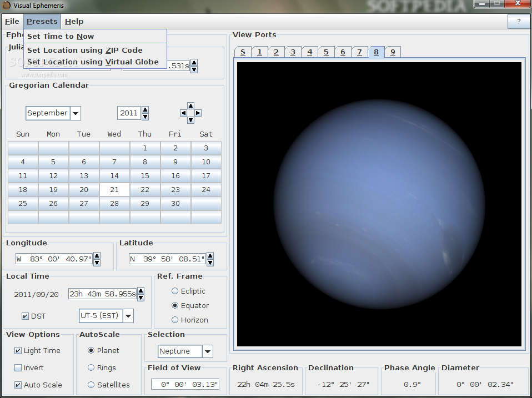Open the File menu
This screenshot has width=532, height=398.
click(12, 21)
